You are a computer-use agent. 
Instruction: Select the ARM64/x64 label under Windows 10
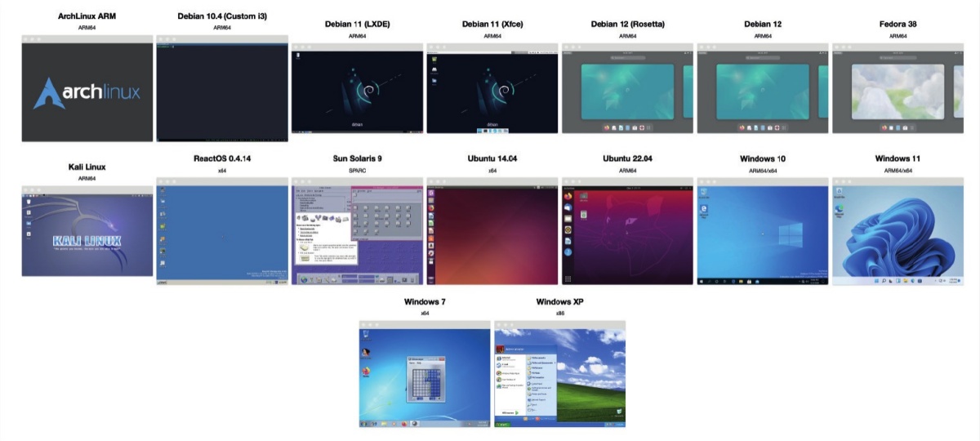click(x=763, y=171)
